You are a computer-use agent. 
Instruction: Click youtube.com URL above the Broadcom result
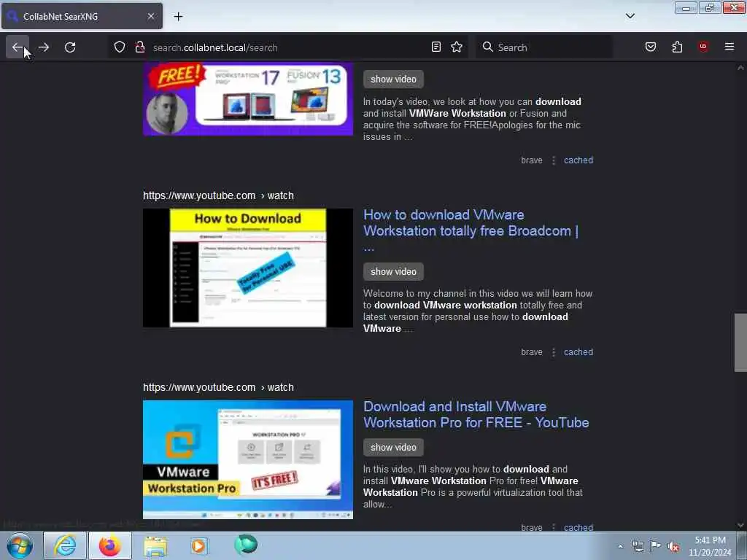point(218,195)
